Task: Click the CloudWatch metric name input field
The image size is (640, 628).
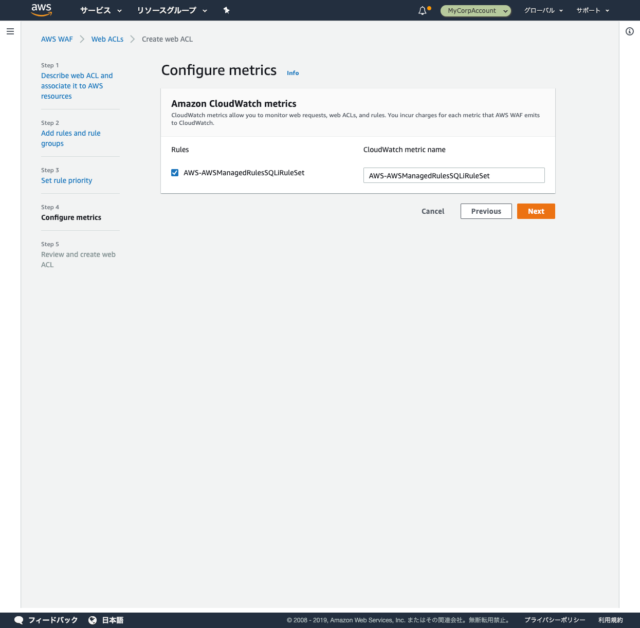Action: coord(454,175)
